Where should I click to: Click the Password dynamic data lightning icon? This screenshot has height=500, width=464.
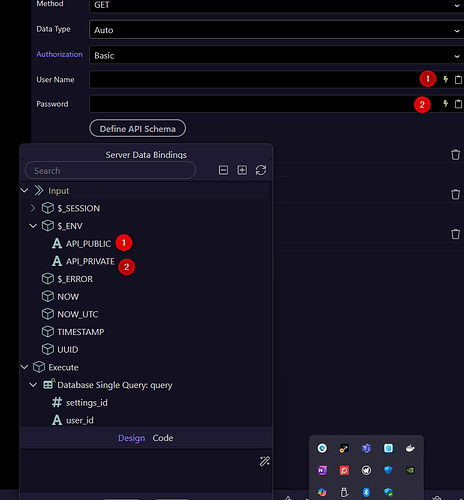[x=446, y=104]
